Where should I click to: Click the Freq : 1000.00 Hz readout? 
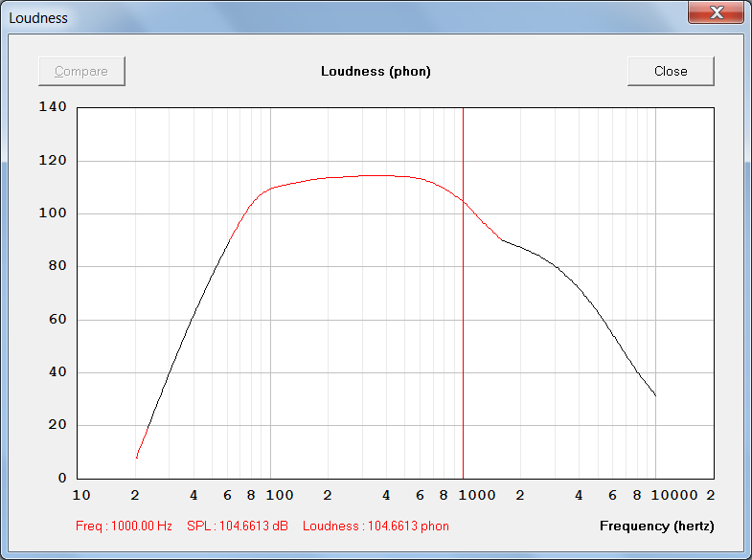124,526
